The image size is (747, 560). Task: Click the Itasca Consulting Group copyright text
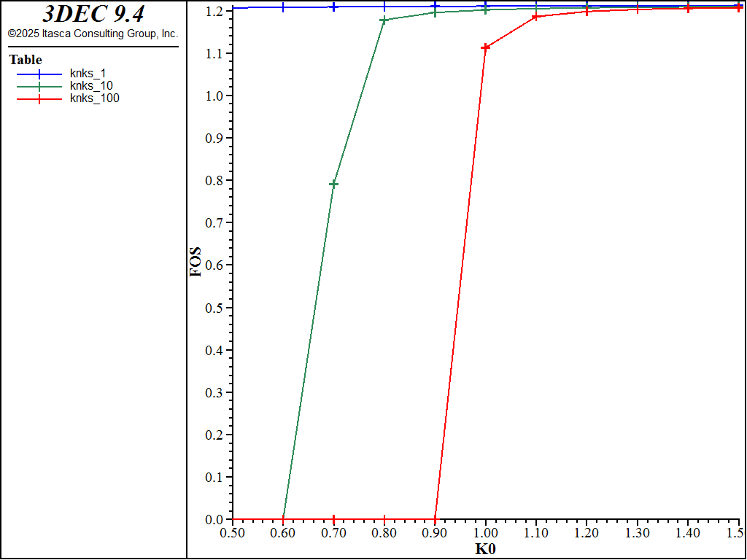pyautogui.click(x=93, y=34)
